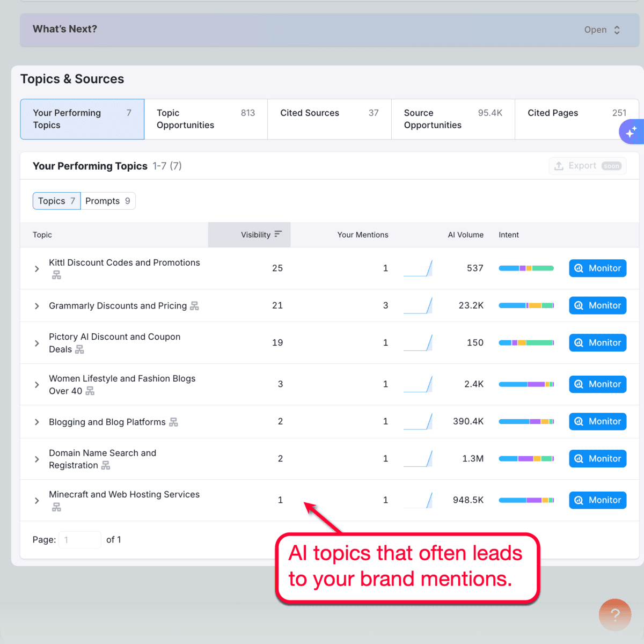Screen dimensions: 644x644
Task: Click hierarchy icon under Kittl Discount Codes topic
Action: [56, 275]
